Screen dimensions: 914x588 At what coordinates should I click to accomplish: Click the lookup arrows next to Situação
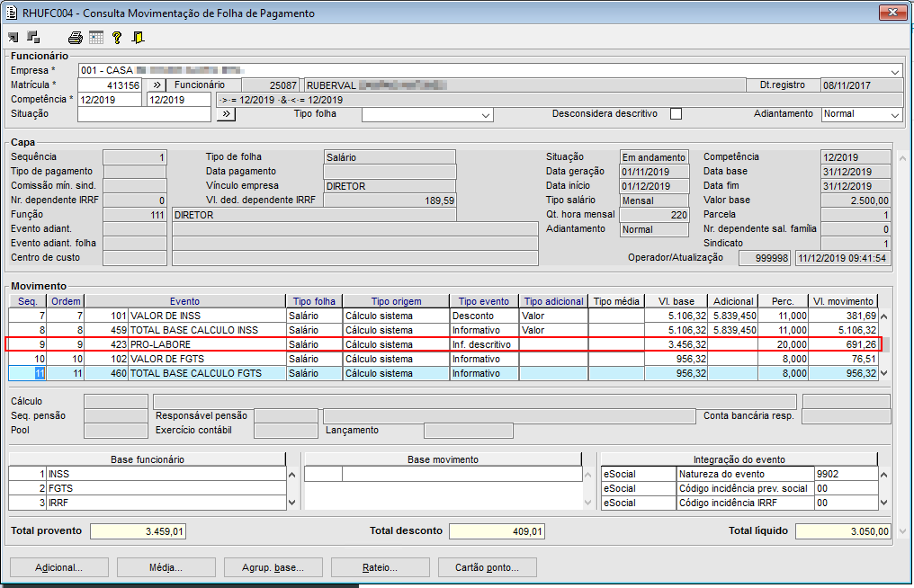226,114
